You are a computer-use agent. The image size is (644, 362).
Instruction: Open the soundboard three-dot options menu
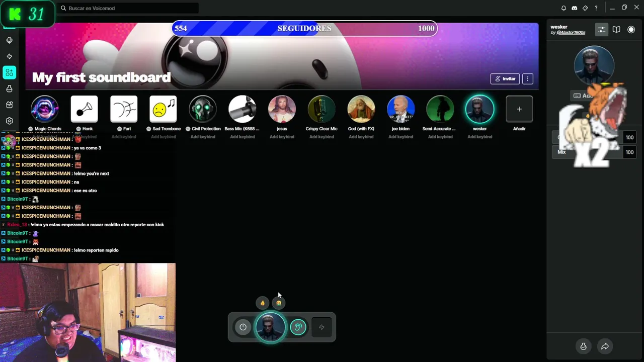(x=527, y=79)
